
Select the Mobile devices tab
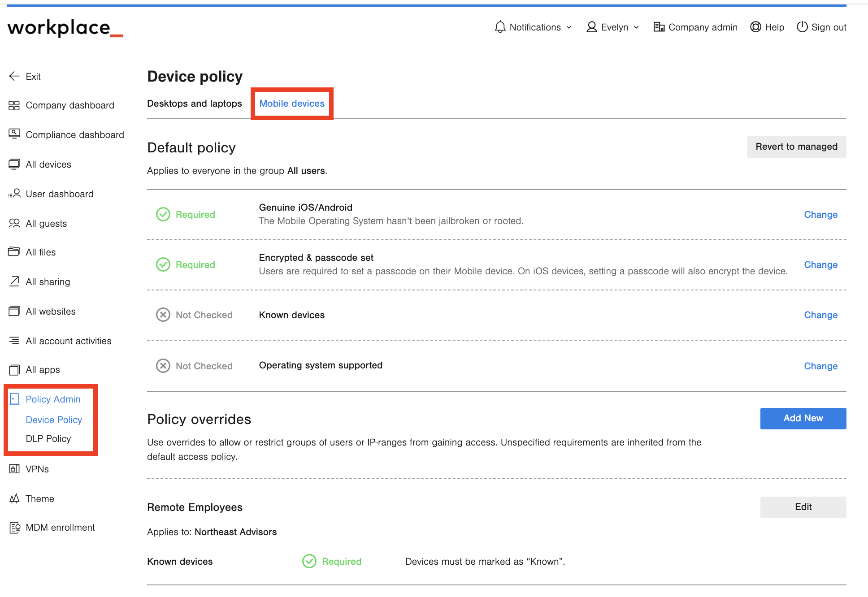click(291, 104)
